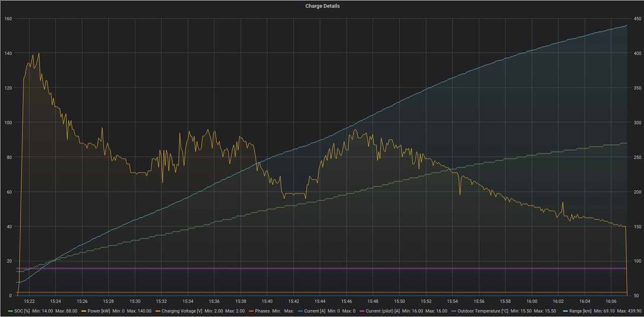Click the 100 left axis label

[x=8, y=123]
